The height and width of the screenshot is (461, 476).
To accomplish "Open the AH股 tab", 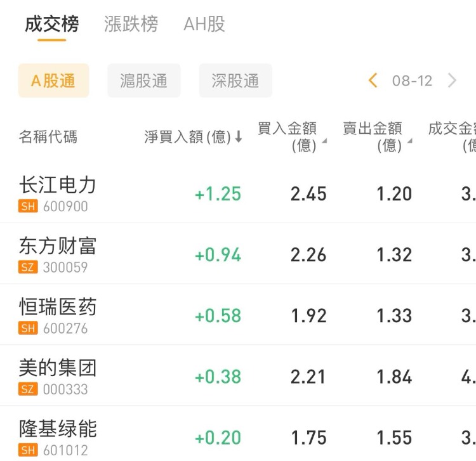I will click(x=204, y=25).
